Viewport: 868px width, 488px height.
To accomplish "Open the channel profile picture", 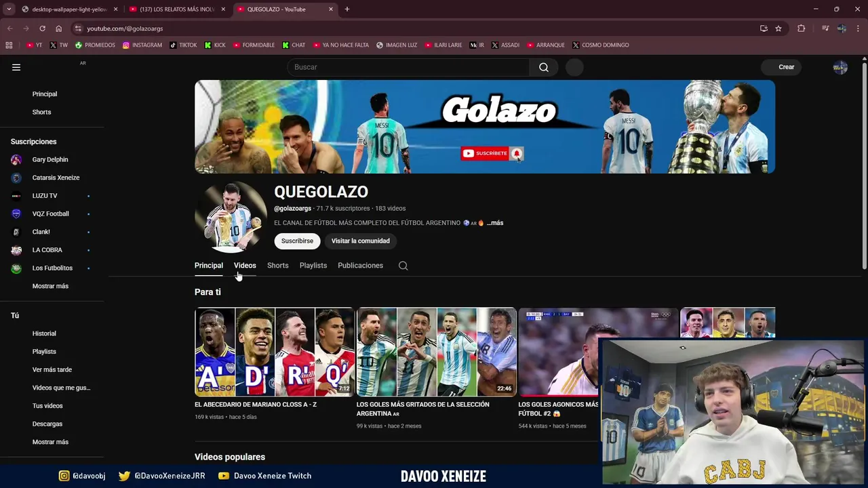I will pos(231,217).
